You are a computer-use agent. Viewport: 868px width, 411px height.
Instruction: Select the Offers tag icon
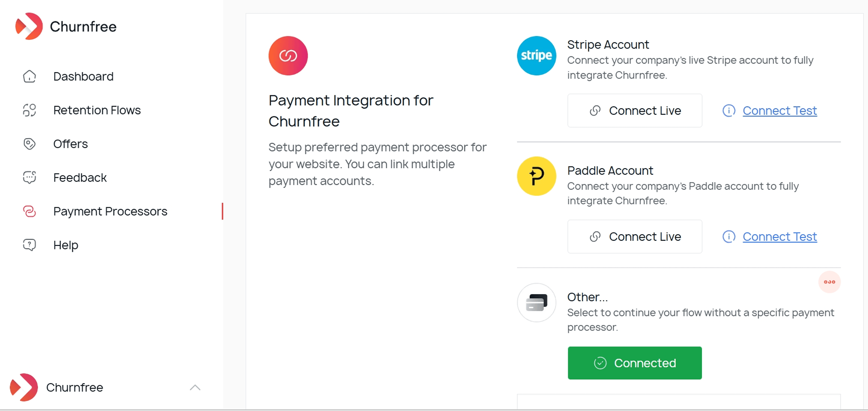[29, 144]
